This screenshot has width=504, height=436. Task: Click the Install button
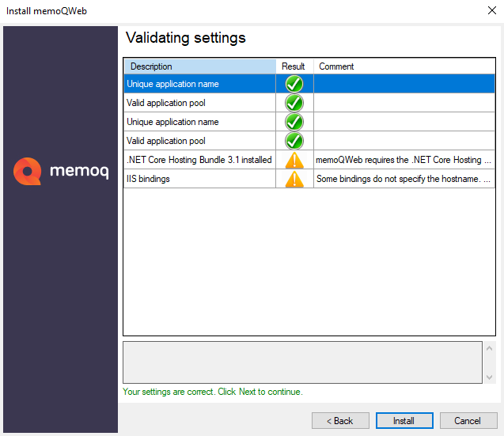coord(404,420)
